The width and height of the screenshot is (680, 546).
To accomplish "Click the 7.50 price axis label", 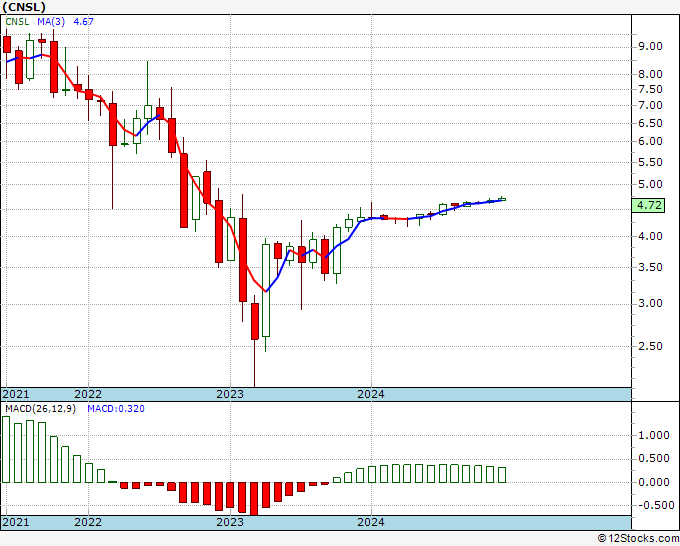I will tap(650, 89).
